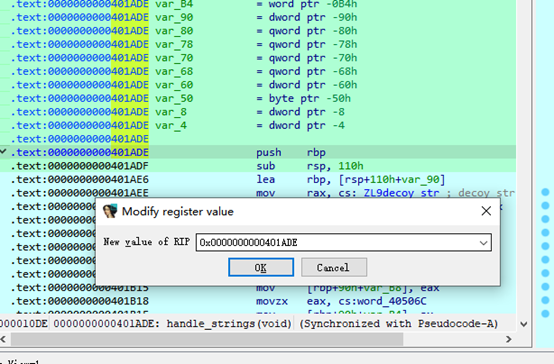Screen dimensions: 554x364
Task: Select the 'lea rbp, [rsp+110h+var_90]' line
Action: (258, 180)
